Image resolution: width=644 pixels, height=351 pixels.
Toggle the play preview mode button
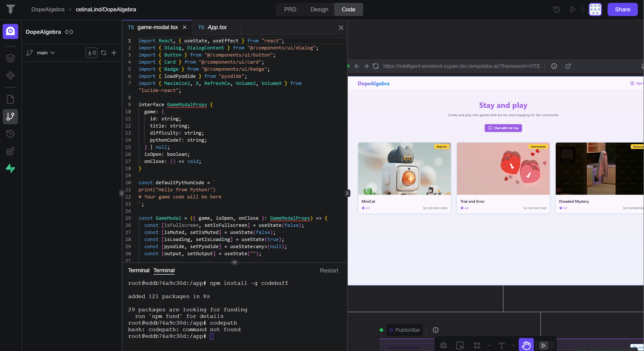544,346
